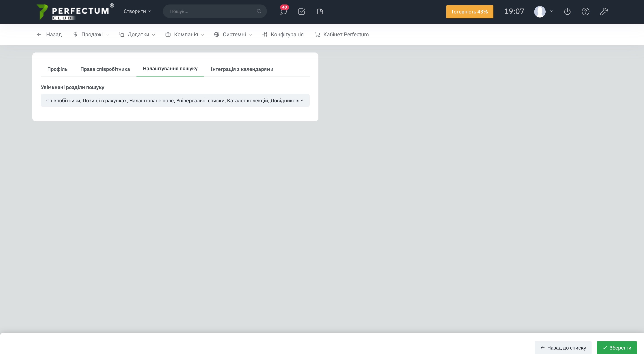Switch to the Профіль tab
The width and height of the screenshot is (644, 354).
[x=57, y=69]
